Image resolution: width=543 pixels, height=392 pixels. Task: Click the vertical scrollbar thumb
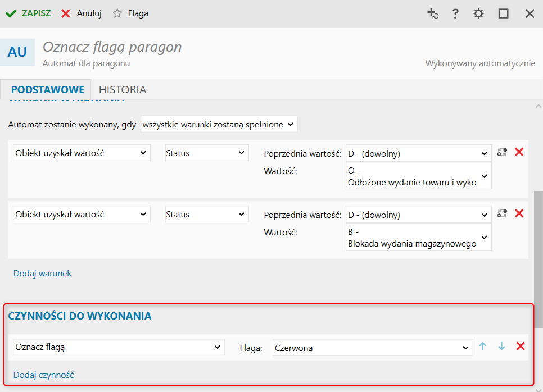click(538, 259)
